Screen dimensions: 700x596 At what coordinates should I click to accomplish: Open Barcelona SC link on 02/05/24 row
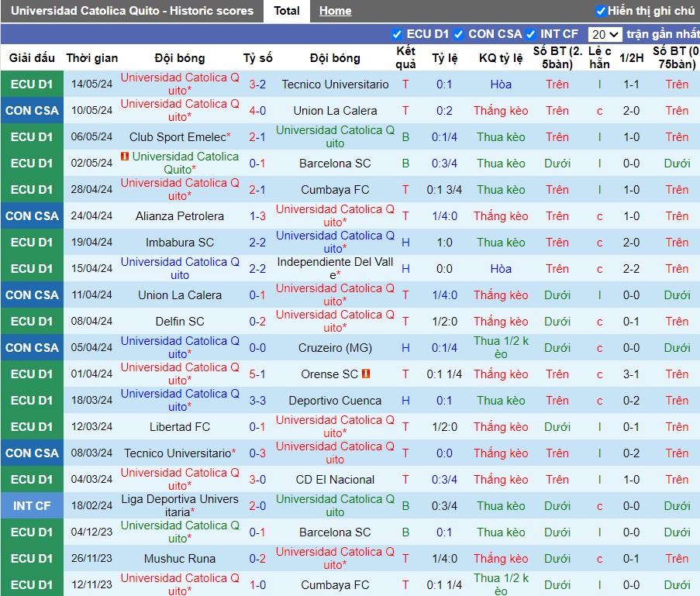point(335,164)
